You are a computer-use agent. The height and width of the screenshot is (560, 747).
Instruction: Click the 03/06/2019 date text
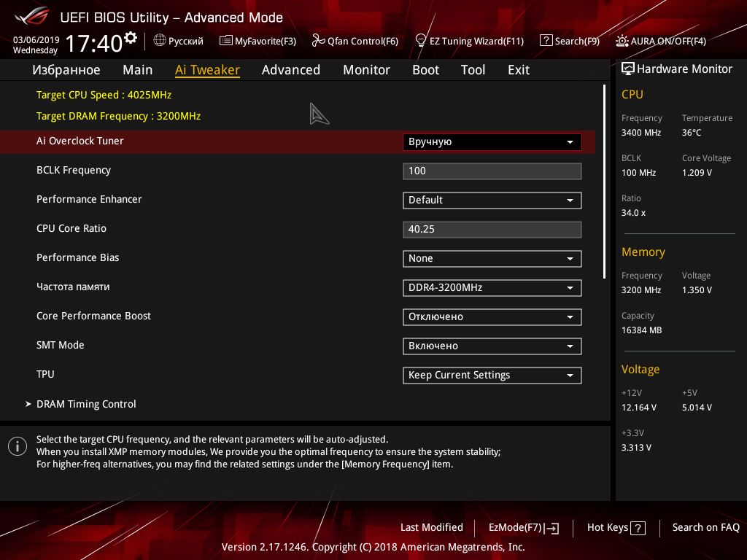click(x=36, y=39)
